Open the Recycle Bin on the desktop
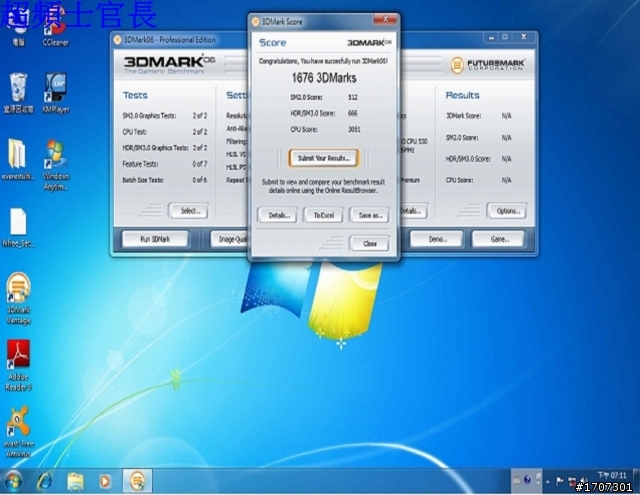The height and width of the screenshot is (495, 640). [x=18, y=93]
